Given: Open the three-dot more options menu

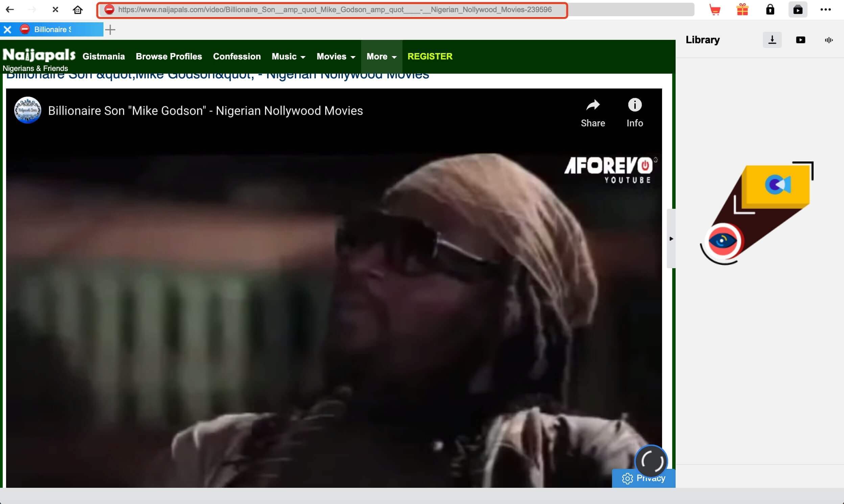Looking at the screenshot, I should [825, 9].
